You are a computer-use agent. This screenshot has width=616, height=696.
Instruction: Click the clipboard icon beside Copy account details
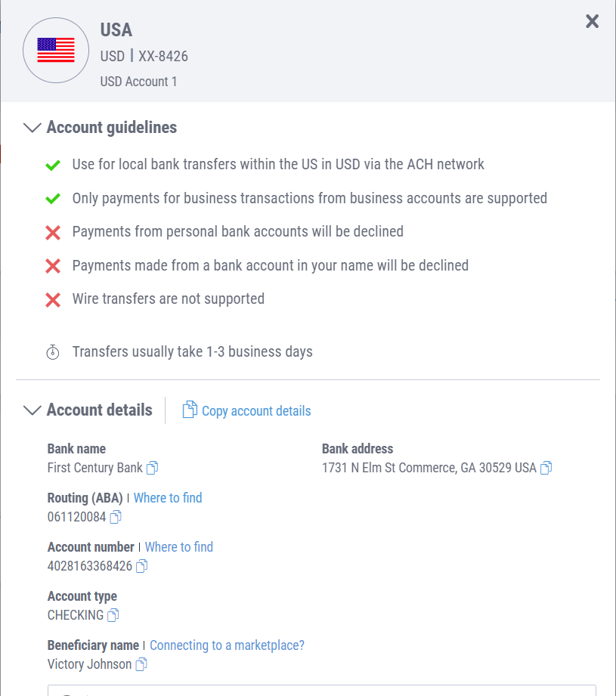tap(190, 410)
